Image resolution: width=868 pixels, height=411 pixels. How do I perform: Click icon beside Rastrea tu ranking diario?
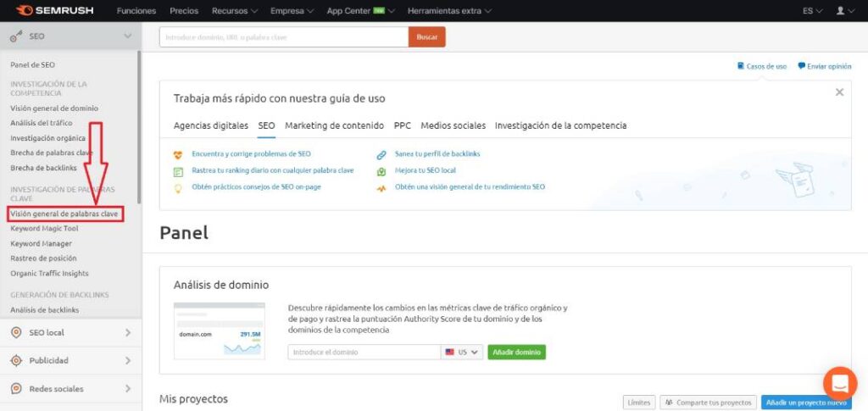click(x=178, y=172)
